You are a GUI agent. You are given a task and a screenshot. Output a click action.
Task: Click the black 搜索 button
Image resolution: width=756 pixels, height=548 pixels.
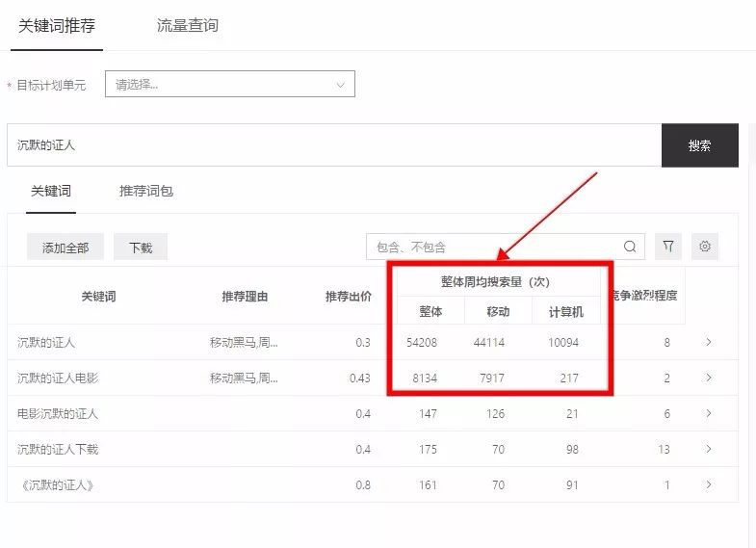pos(699,145)
